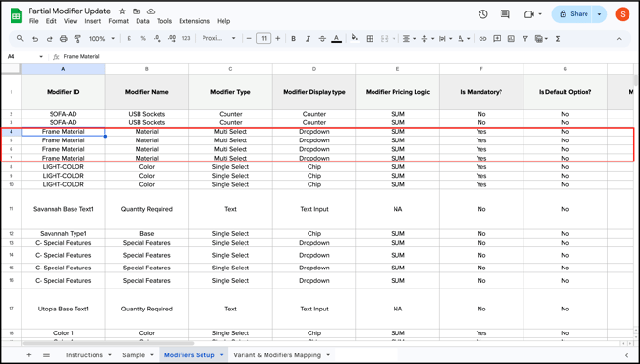Open the File menu
Viewport: 640px width, 364px height.
click(33, 21)
